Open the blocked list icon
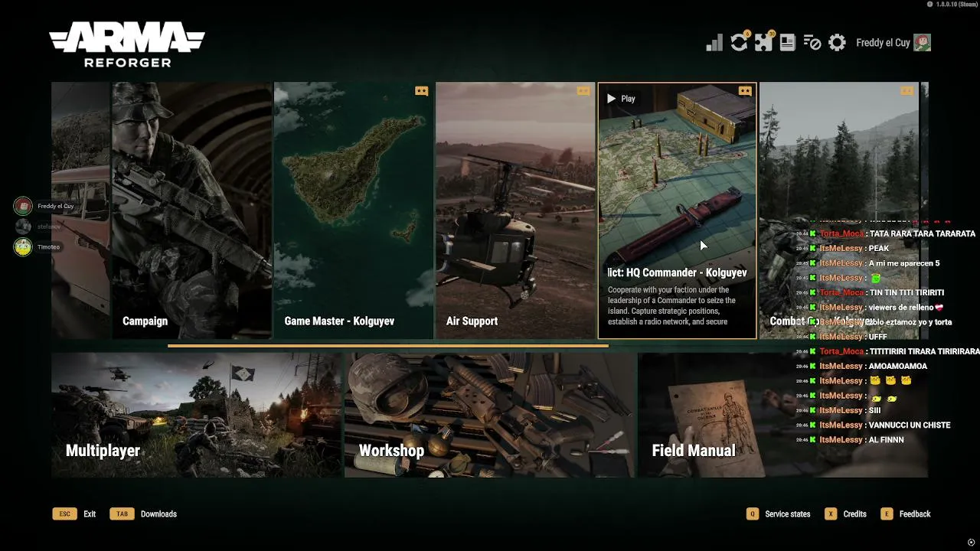Image resolution: width=980 pixels, height=551 pixels. pyautogui.click(x=812, y=43)
